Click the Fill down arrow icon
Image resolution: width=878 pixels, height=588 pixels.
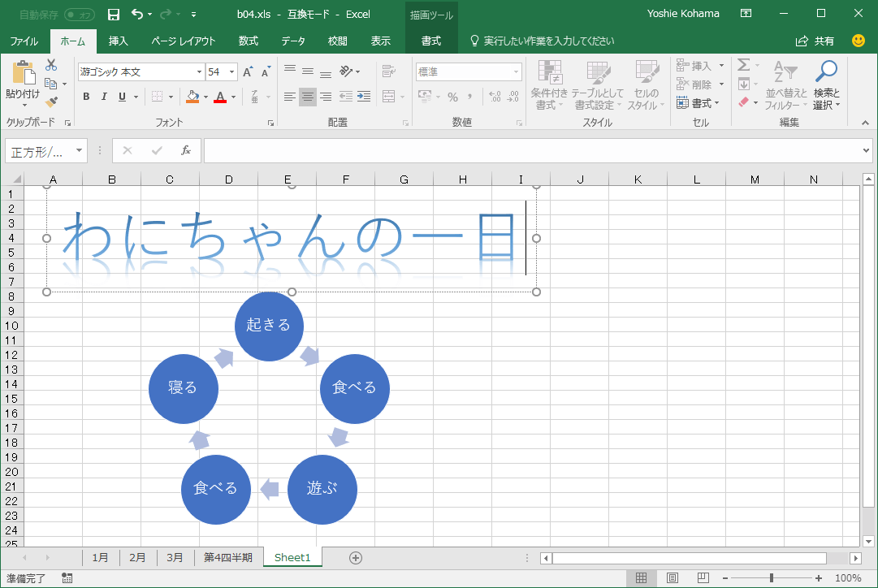pyautogui.click(x=744, y=84)
